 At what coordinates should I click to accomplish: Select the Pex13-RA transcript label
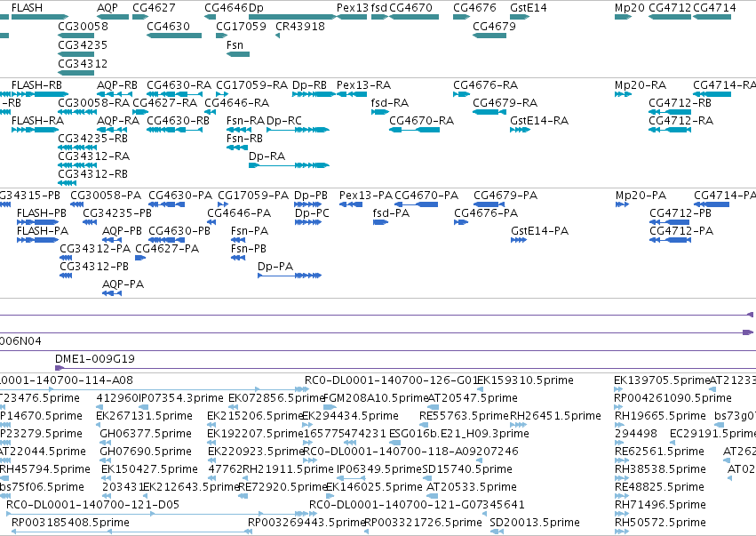click(x=363, y=85)
